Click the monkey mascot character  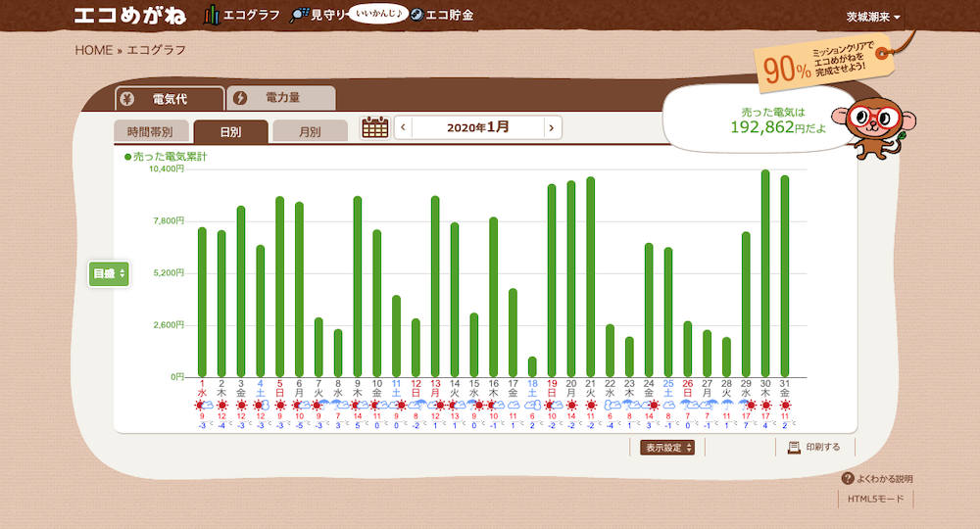(x=872, y=128)
